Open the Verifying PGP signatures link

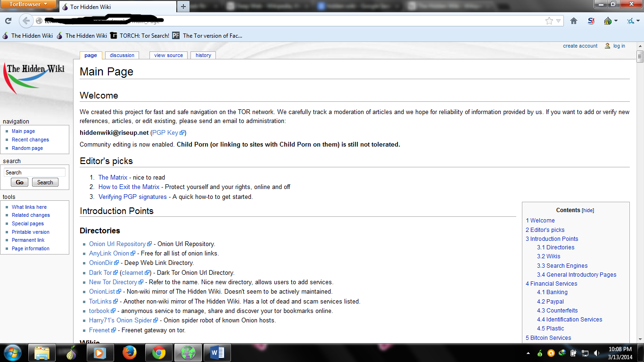[132, 197]
